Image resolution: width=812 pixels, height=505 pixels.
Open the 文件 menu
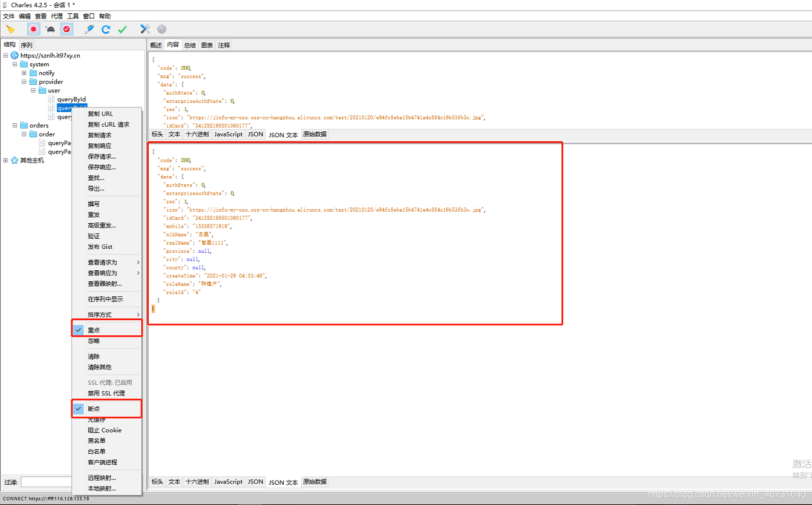click(9, 16)
